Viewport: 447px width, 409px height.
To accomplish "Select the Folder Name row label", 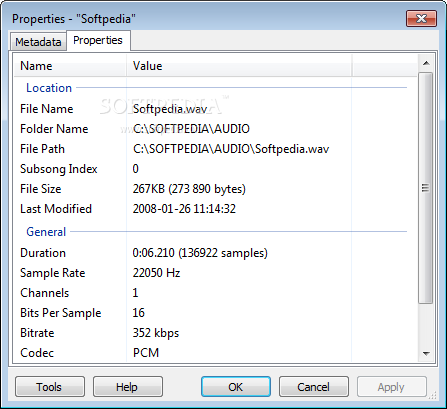I will point(54,129).
